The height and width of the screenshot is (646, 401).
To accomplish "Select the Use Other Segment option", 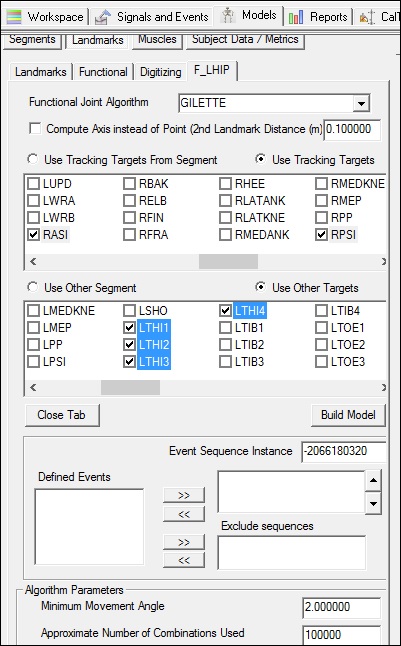I will [33, 287].
